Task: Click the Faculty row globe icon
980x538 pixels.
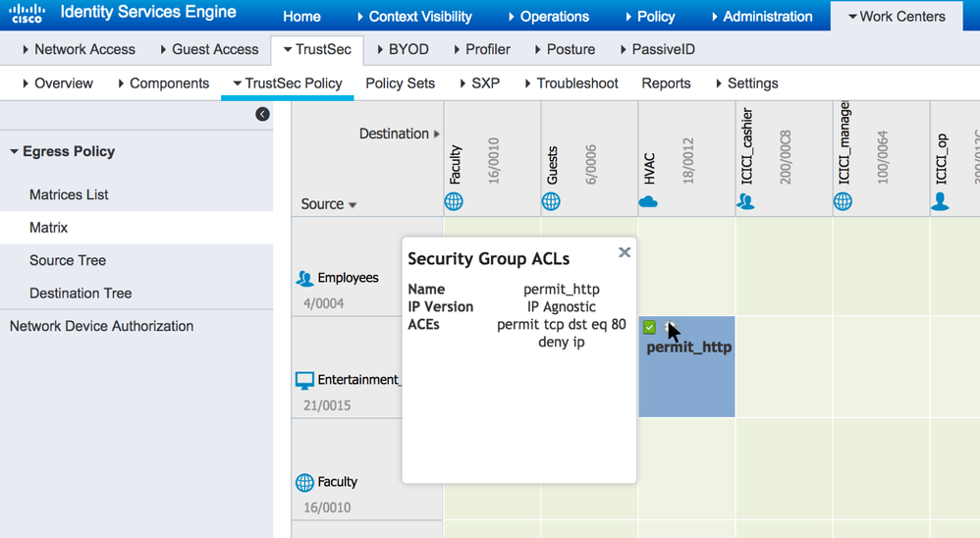Action: pos(304,482)
